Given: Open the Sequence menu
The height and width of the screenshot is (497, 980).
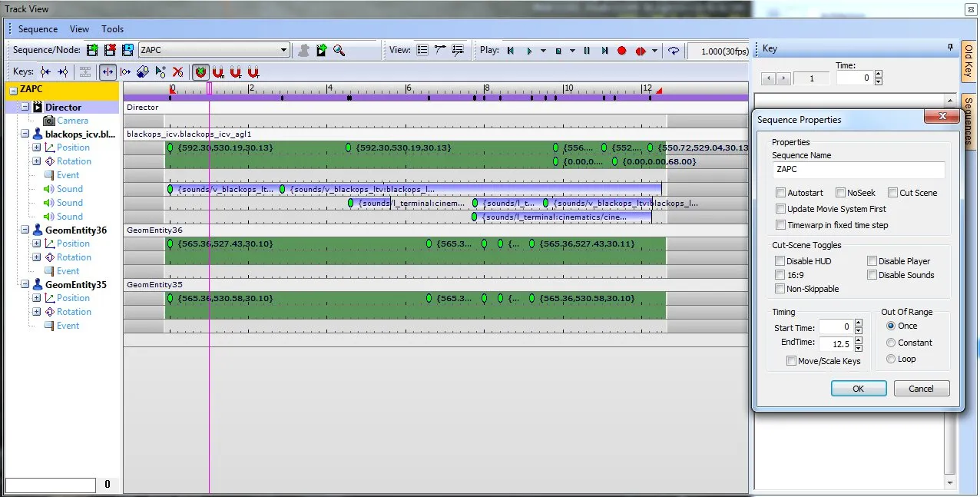Looking at the screenshot, I should (x=38, y=28).
